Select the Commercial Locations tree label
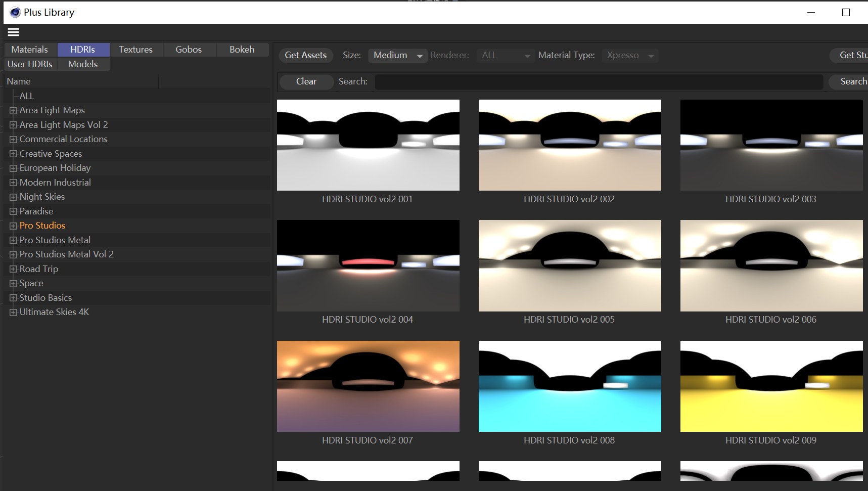 pos(63,139)
